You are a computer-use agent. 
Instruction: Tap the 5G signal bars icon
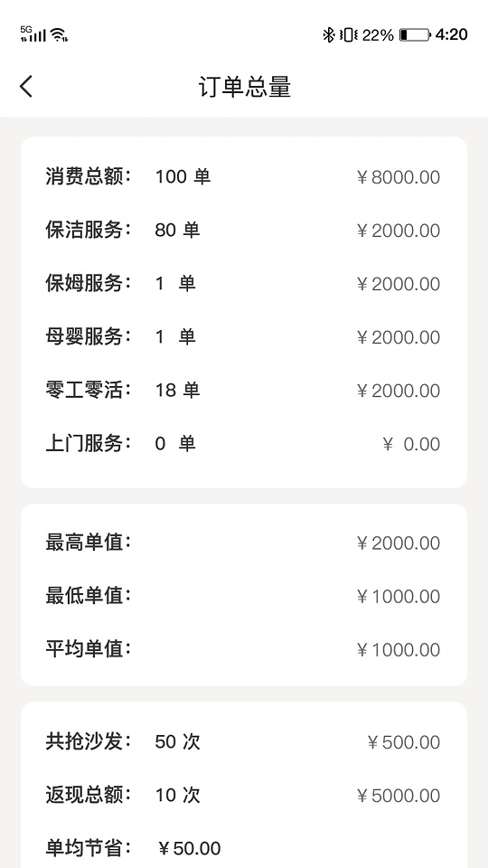pos(33,34)
